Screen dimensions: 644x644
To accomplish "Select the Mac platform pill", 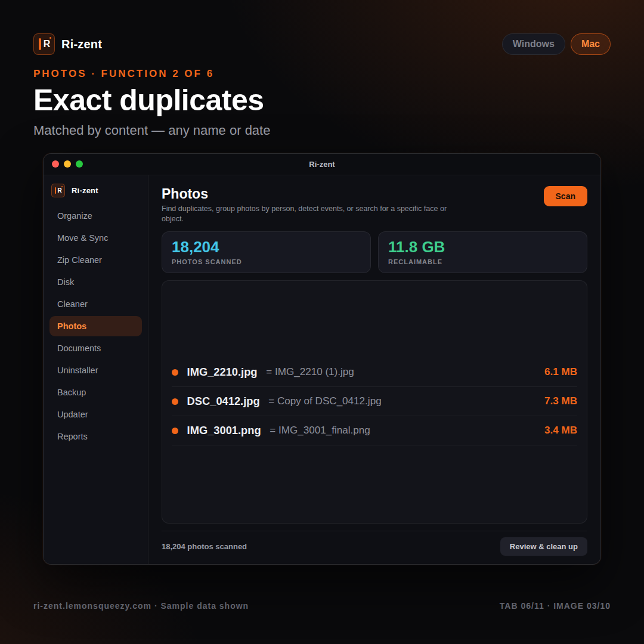I will click(590, 44).
